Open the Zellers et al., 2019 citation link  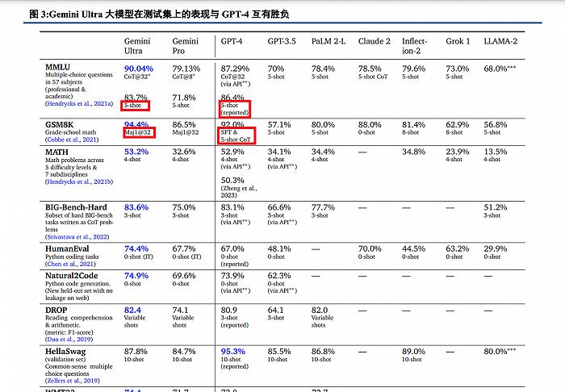click(73, 381)
